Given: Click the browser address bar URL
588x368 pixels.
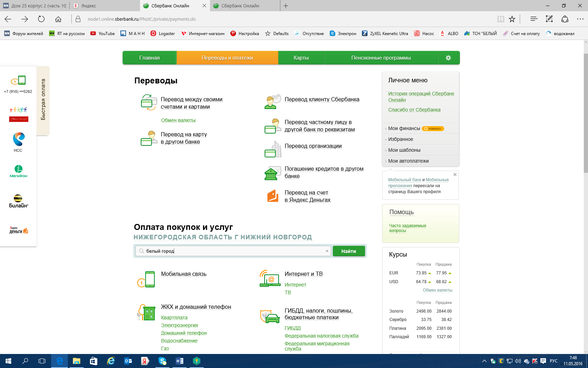Looking at the screenshot, I should pyautogui.click(x=141, y=19).
